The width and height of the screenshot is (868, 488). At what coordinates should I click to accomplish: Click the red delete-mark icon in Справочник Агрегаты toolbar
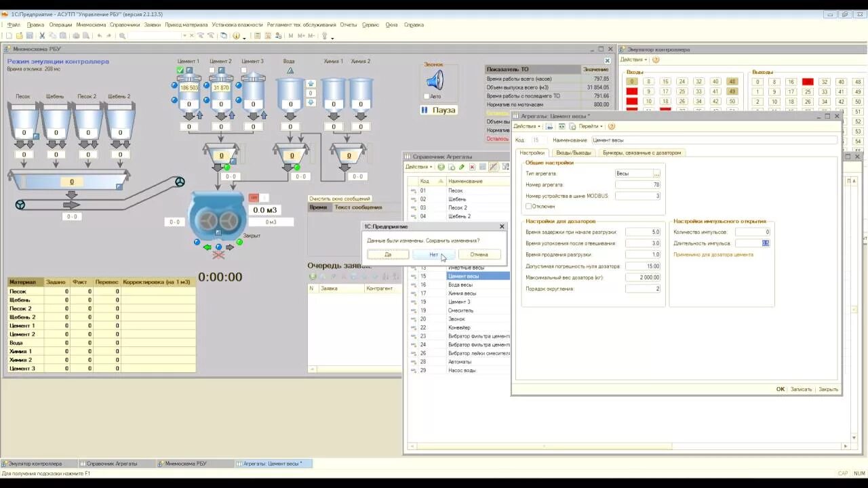[472, 167]
